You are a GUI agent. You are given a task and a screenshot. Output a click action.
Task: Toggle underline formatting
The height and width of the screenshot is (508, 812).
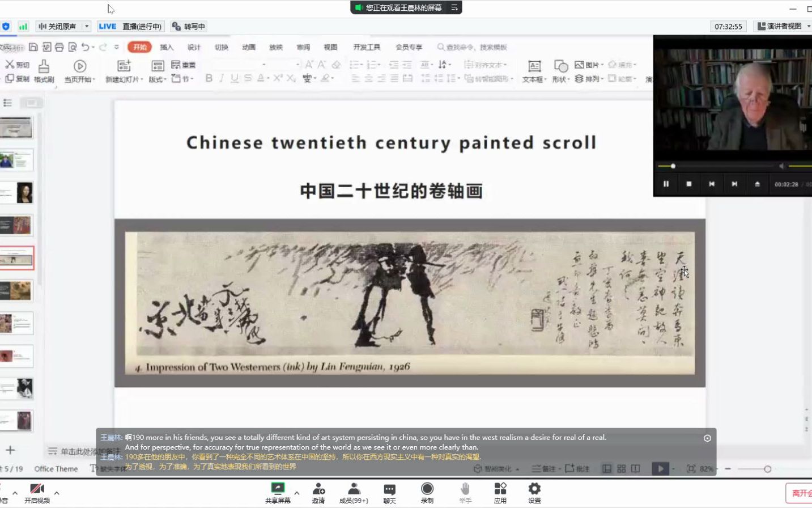point(234,78)
